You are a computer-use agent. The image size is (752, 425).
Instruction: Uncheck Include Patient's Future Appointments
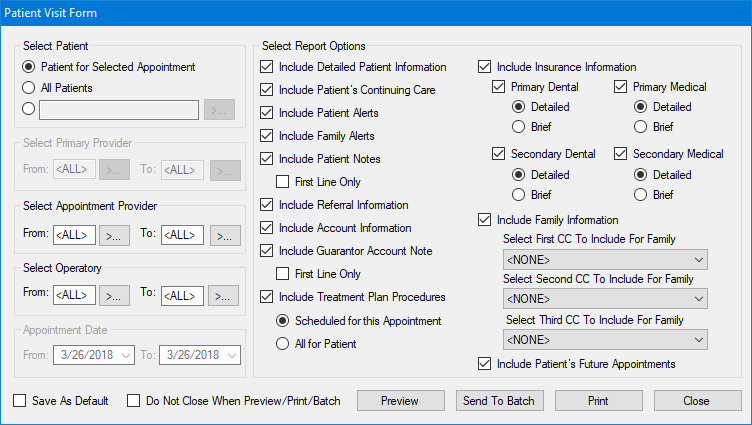[486, 364]
